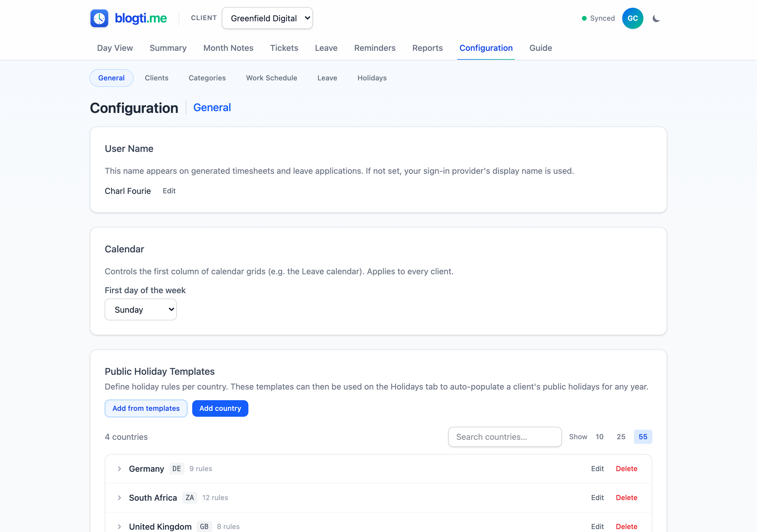Delete the Germany holiday template

click(626, 469)
